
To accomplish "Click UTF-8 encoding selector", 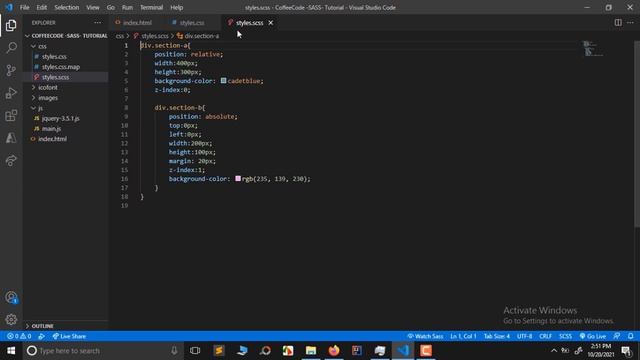I will 524,336.
